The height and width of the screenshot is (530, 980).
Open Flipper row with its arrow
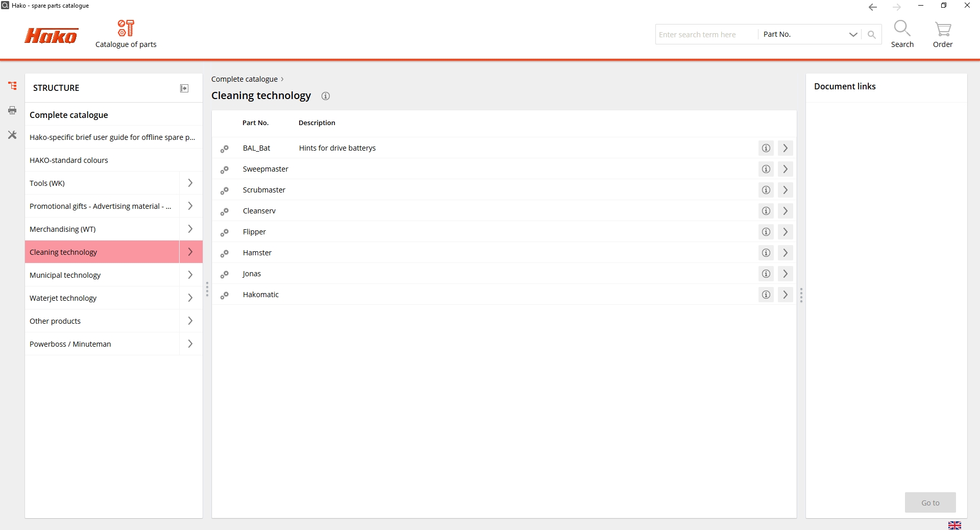click(786, 232)
